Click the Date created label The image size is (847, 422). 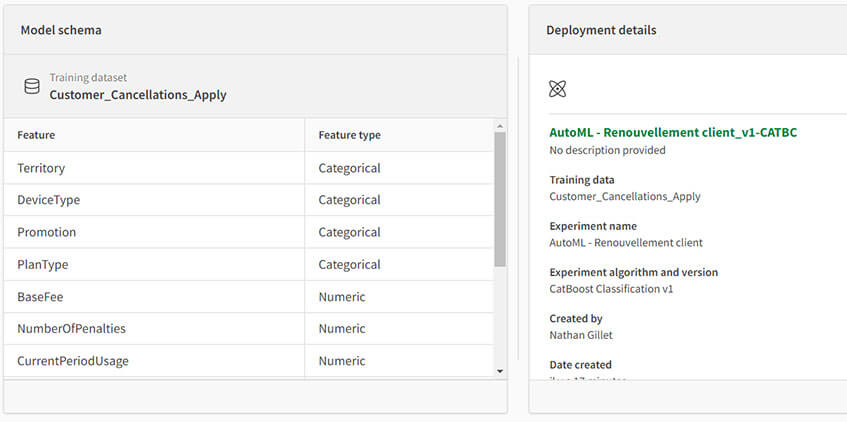[581, 365]
